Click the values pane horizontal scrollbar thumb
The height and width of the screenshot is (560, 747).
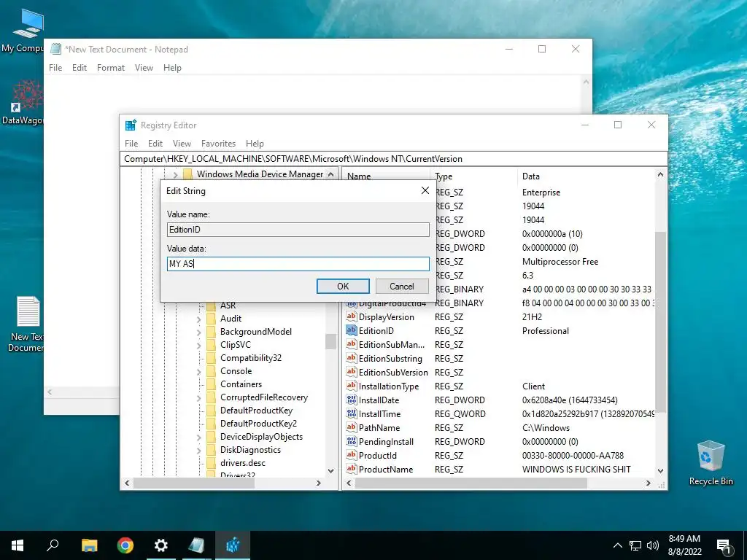tap(471, 483)
